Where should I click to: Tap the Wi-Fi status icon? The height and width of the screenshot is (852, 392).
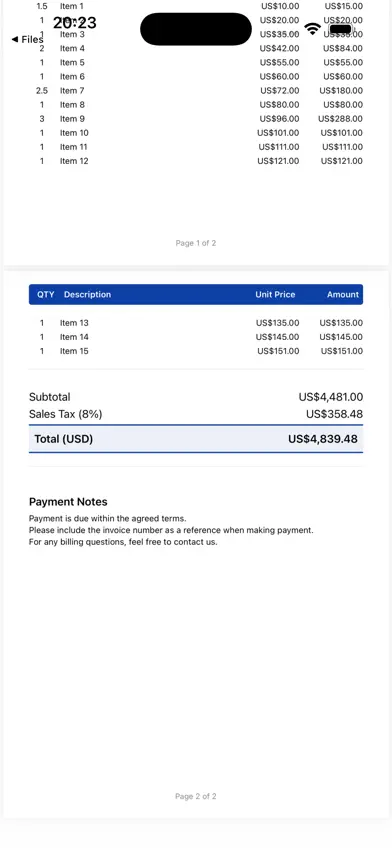pyautogui.click(x=312, y=29)
